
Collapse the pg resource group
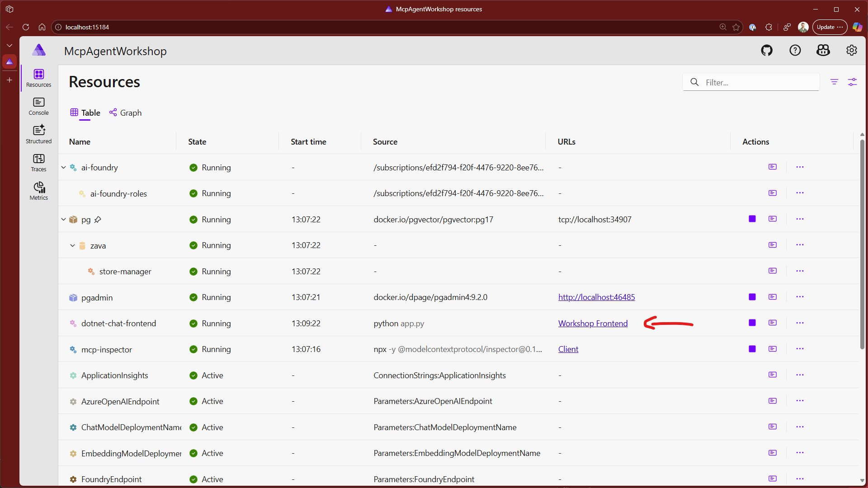coord(64,220)
